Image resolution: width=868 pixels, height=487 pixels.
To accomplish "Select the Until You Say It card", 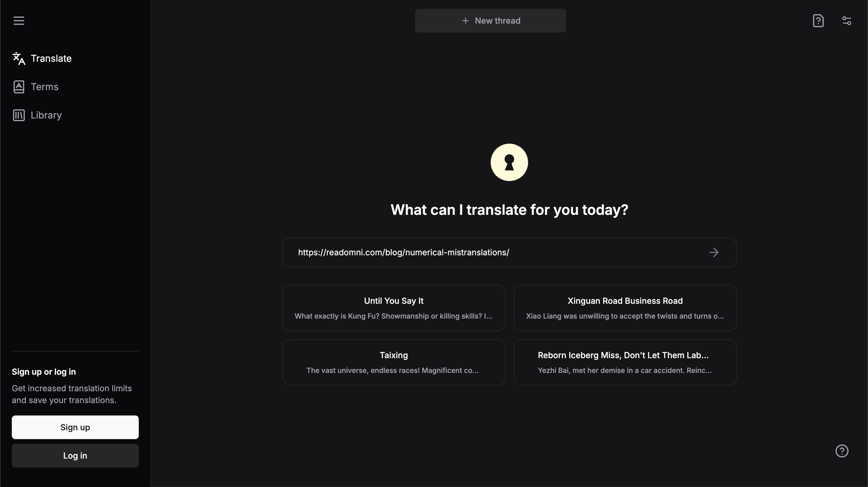I will point(394,308).
